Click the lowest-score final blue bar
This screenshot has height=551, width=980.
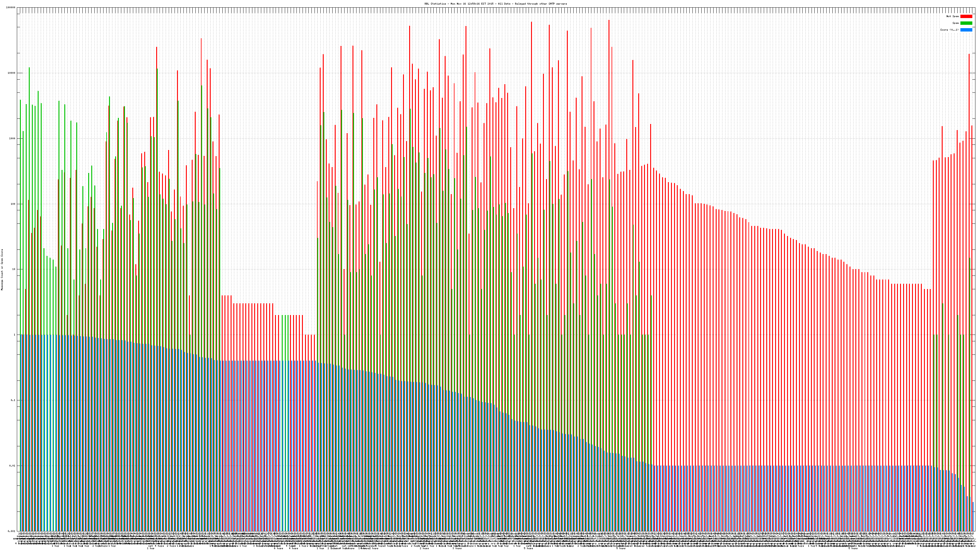973,516
